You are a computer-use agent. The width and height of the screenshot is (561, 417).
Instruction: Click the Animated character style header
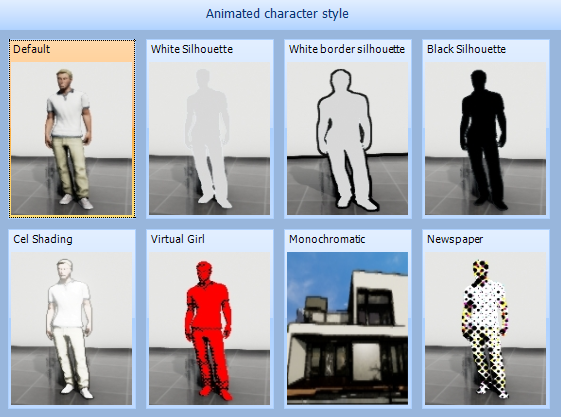(277, 14)
